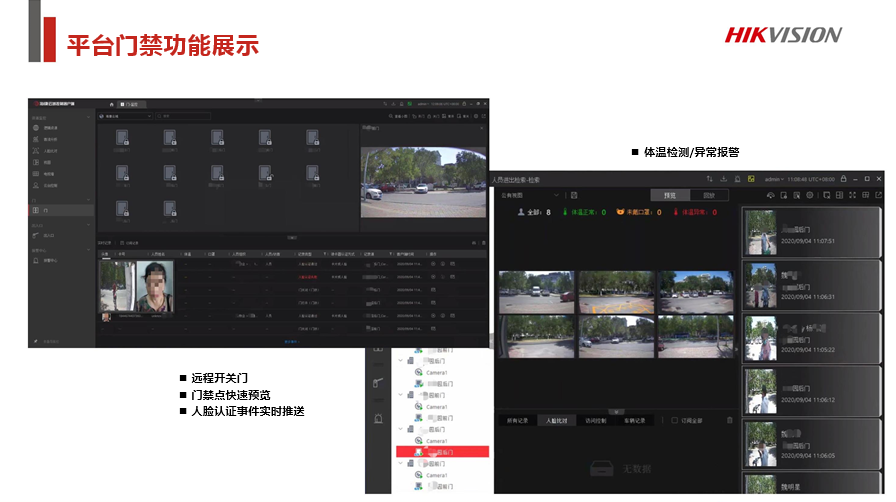Open the capture card dated 11:05:22
This screenshot has height=502, width=896.
tap(811, 338)
